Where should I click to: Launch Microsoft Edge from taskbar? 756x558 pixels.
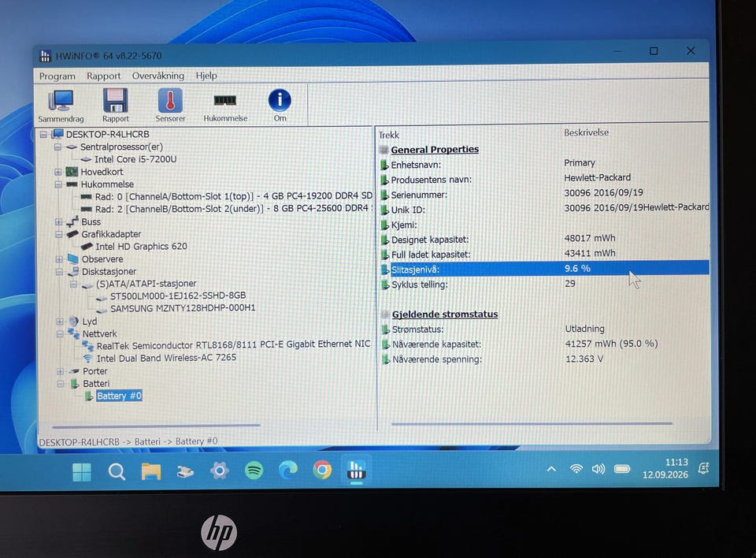(288, 471)
